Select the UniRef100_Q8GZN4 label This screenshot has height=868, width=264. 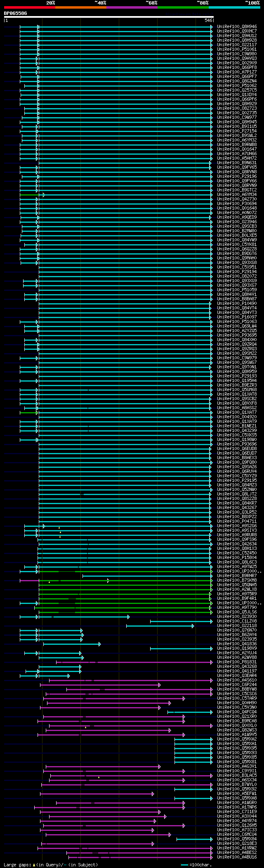pyautogui.click(x=237, y=81)
